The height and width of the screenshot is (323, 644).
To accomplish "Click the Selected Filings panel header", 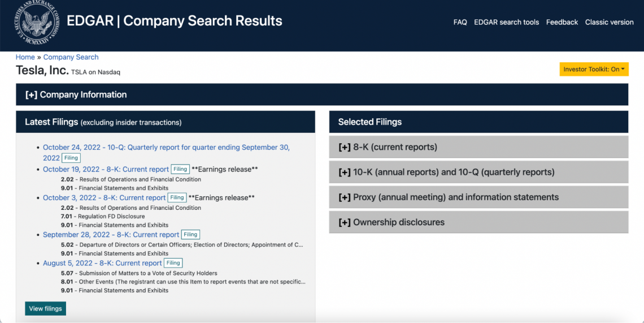I will click(478, 122).
